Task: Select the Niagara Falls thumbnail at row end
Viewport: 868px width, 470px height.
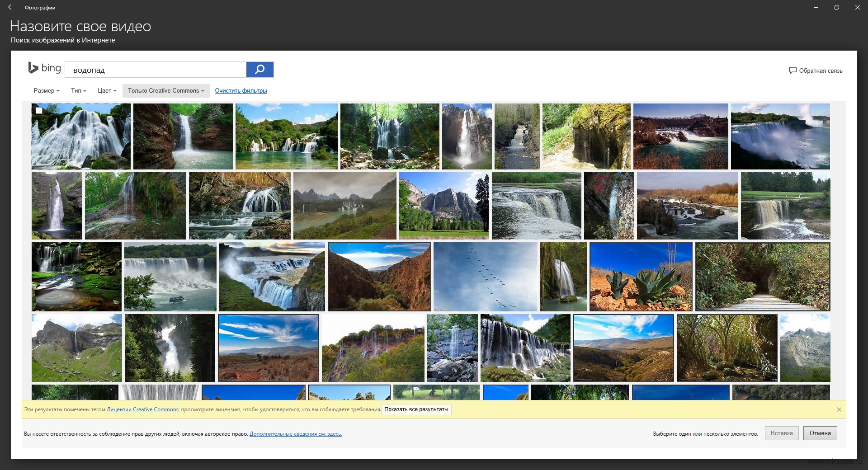Action: coord(780,136)
